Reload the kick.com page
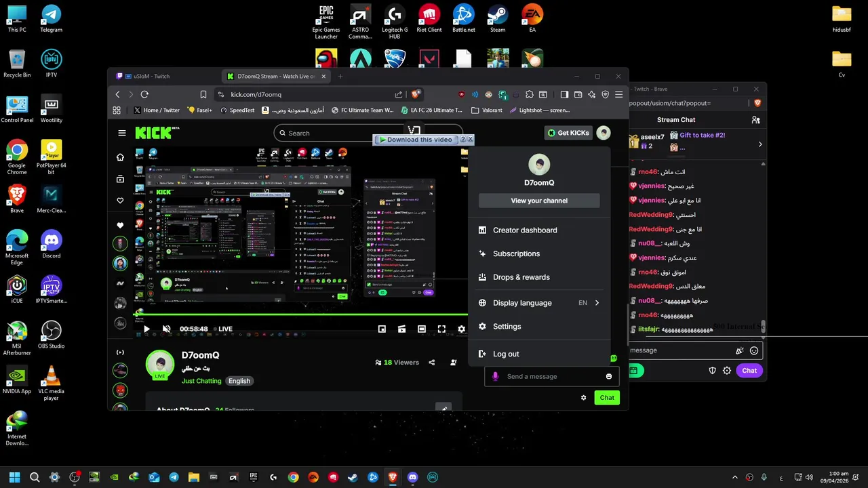This screenshot has height=488, width=868. (144, 94)
